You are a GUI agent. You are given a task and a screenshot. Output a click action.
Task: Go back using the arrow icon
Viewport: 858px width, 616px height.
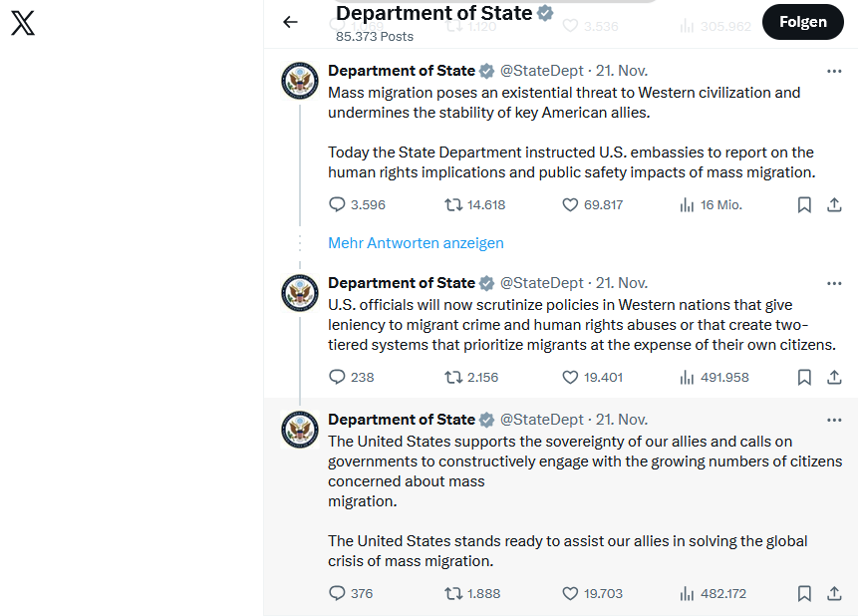point(290,22)
